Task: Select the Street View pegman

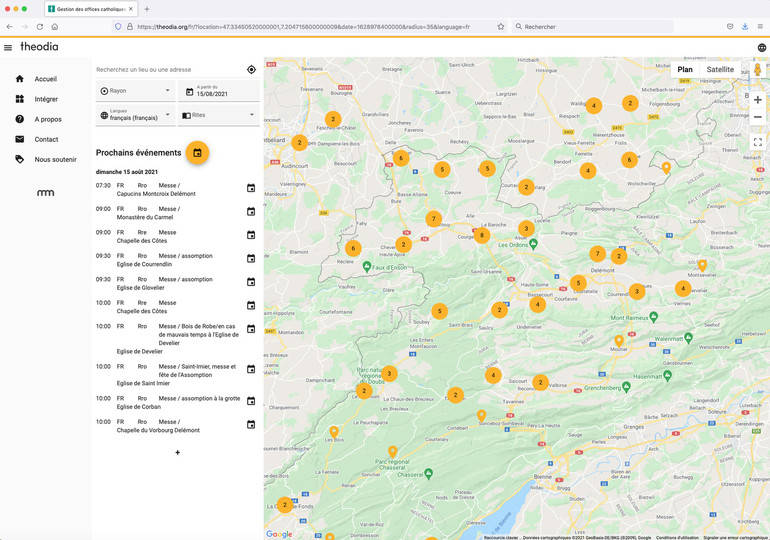Action: (758, 69)
